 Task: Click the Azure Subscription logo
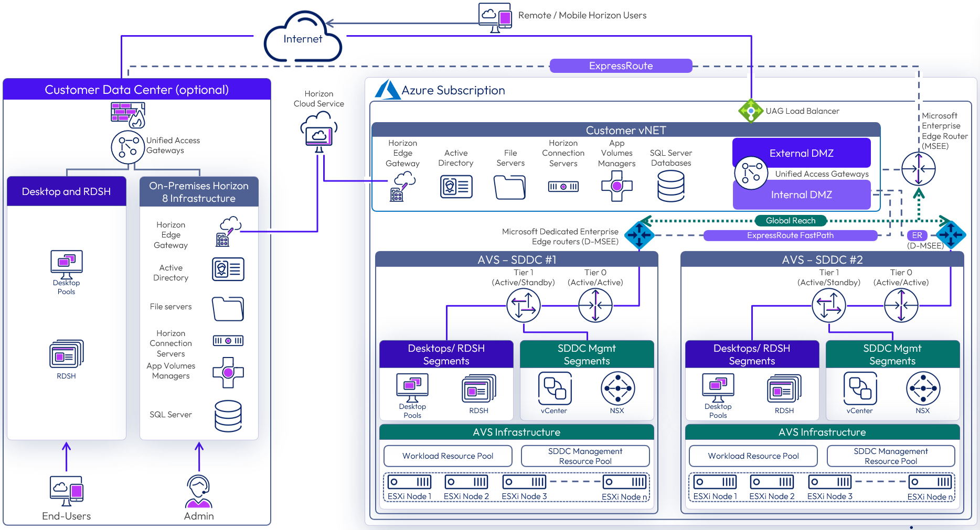388,90
